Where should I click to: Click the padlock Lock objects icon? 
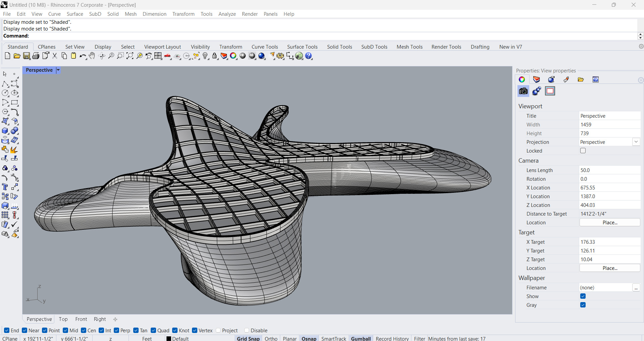coord(215,56)
